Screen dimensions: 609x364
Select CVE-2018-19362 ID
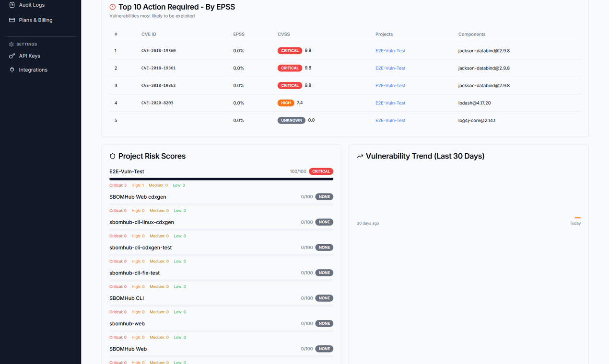158,86
